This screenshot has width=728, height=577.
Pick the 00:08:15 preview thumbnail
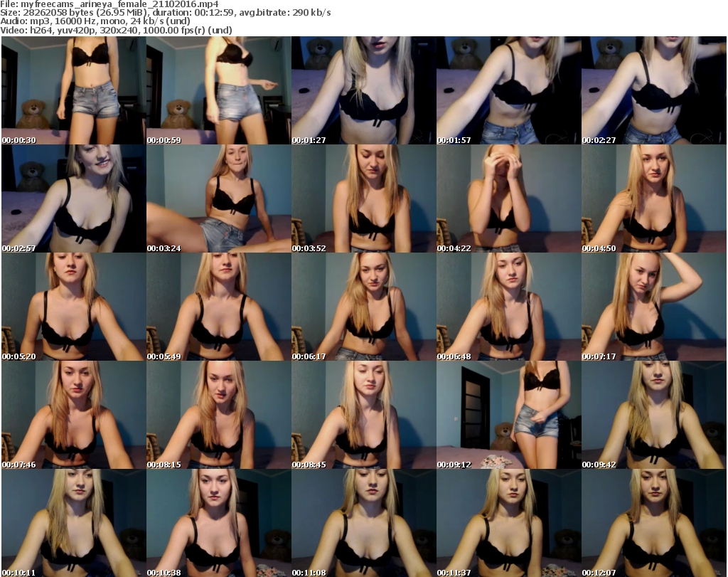pyautogui.click(x=219, y=415)
